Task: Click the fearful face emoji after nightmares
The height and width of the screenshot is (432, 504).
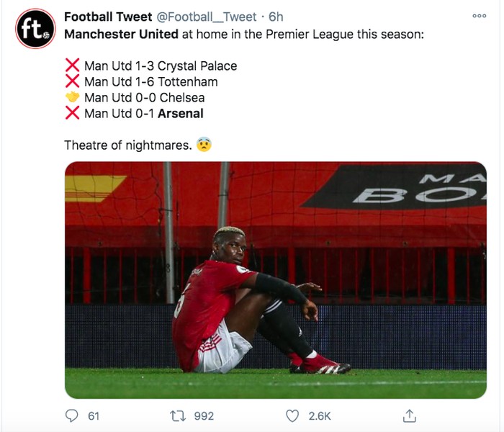Action: point(204,145)
